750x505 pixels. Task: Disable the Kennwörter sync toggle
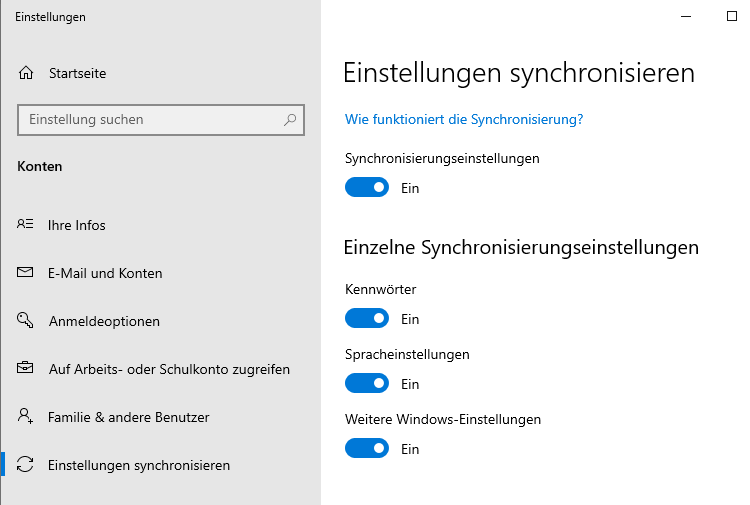pos(367,319)
